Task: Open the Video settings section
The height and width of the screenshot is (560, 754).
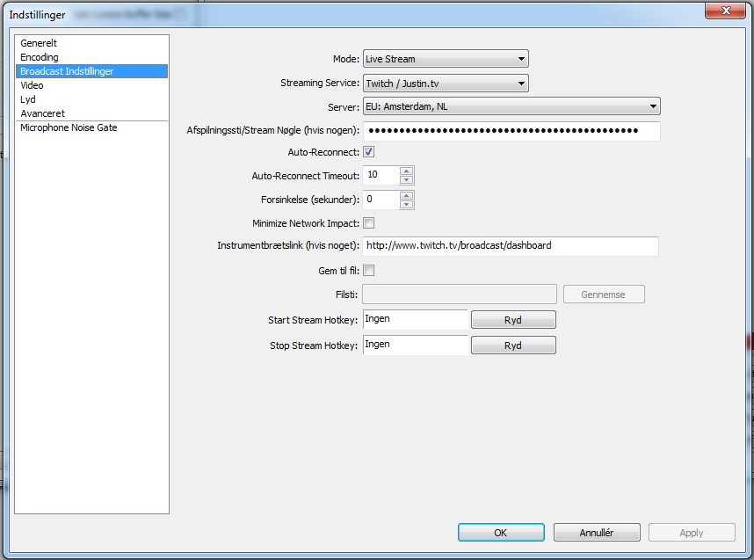Action: point(32,85)
